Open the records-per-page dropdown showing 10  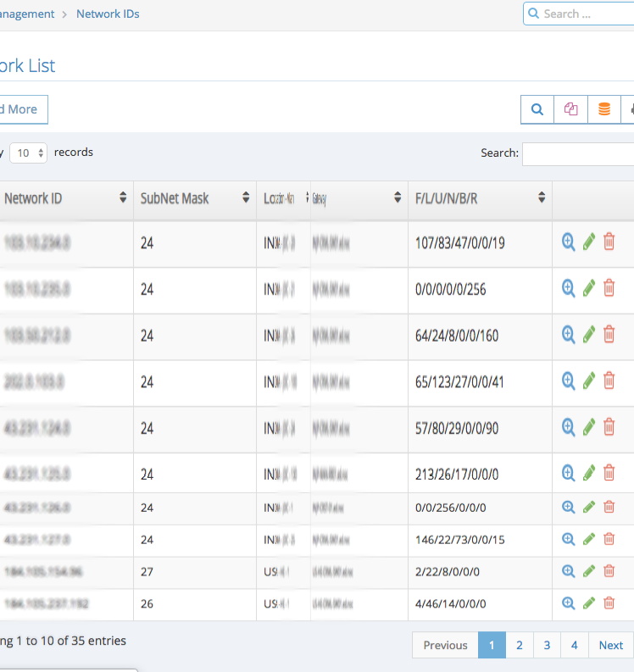(x=28, y=153)
